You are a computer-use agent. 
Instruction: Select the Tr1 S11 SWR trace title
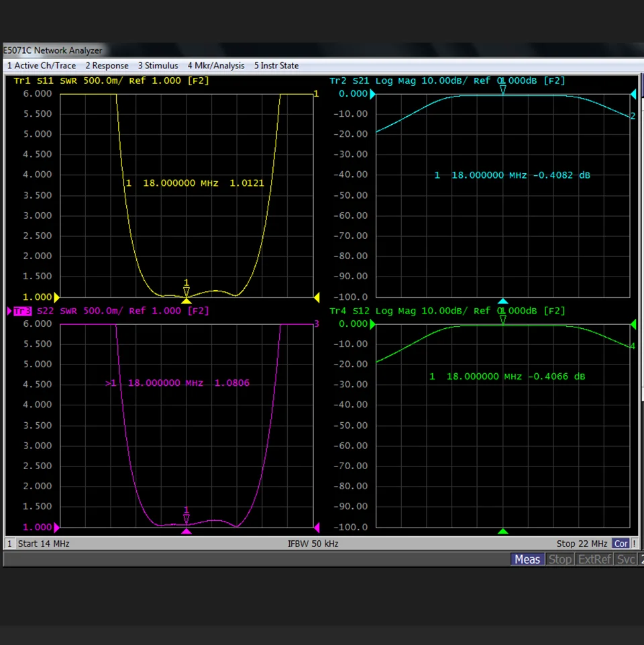tap(111, 81)
